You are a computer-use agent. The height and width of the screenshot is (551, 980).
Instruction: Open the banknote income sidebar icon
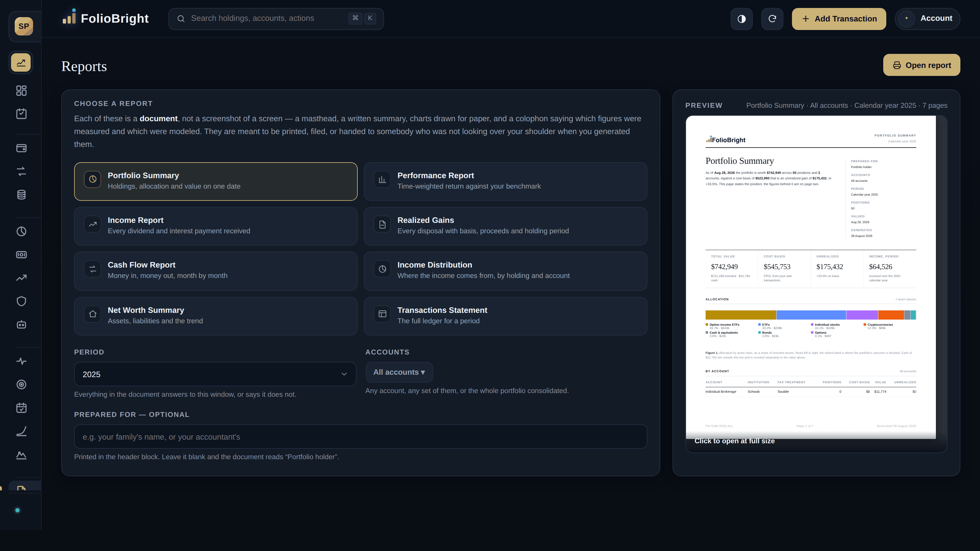pyautogui.click(x=21, y=255)
